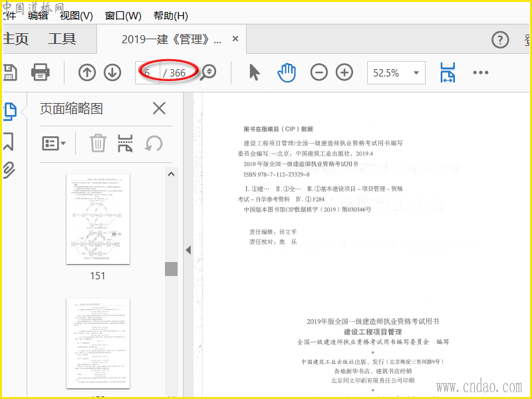Click the insert pages icon in thumbnails panel
The width and height of the screenshot is (532, 399).
(x=125, y=143)
